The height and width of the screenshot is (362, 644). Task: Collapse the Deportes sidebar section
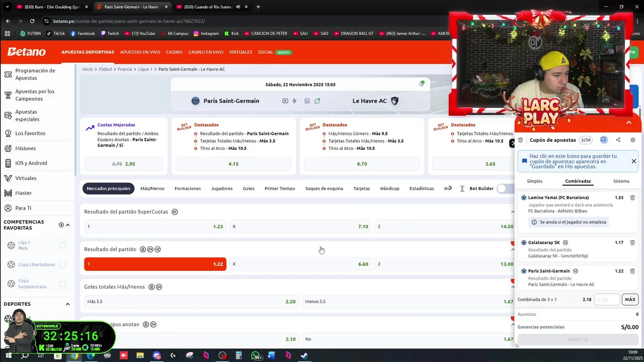coord(67,304)
